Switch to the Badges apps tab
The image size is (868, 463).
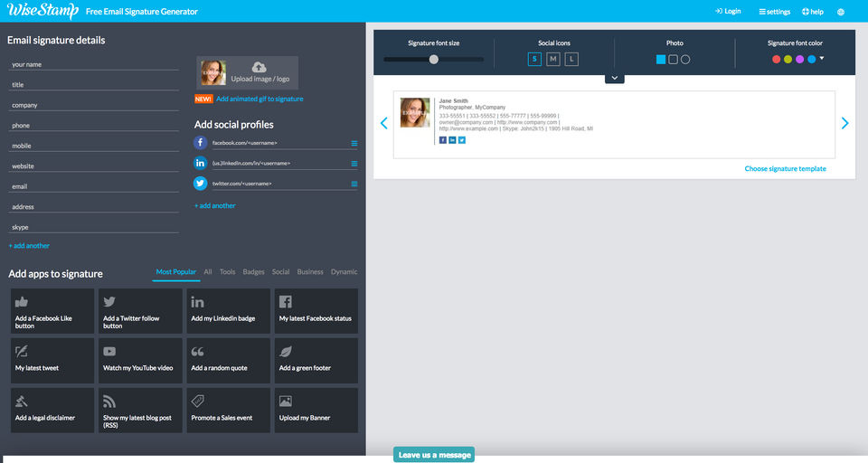253,272
